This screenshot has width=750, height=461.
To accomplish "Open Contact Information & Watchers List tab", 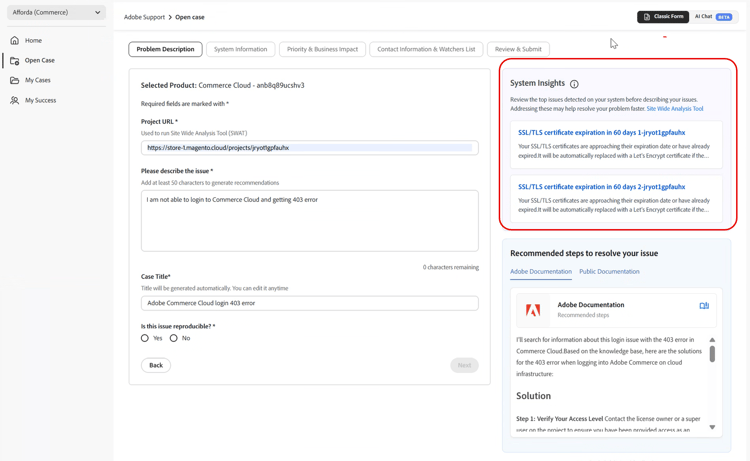I will [426, 49].
